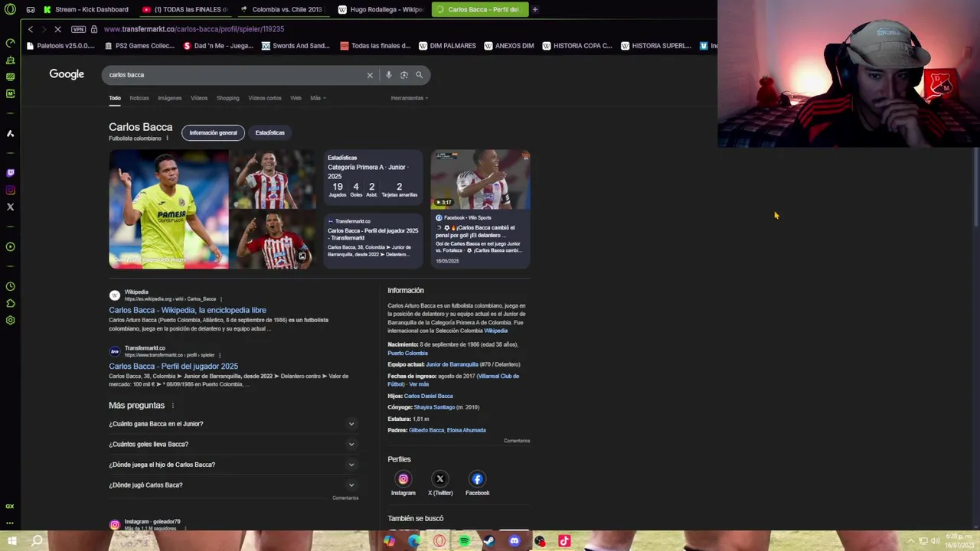Screen dimensions: 980x551
Task: Open the X (Twitter) profile button
Action: [440, 483]
